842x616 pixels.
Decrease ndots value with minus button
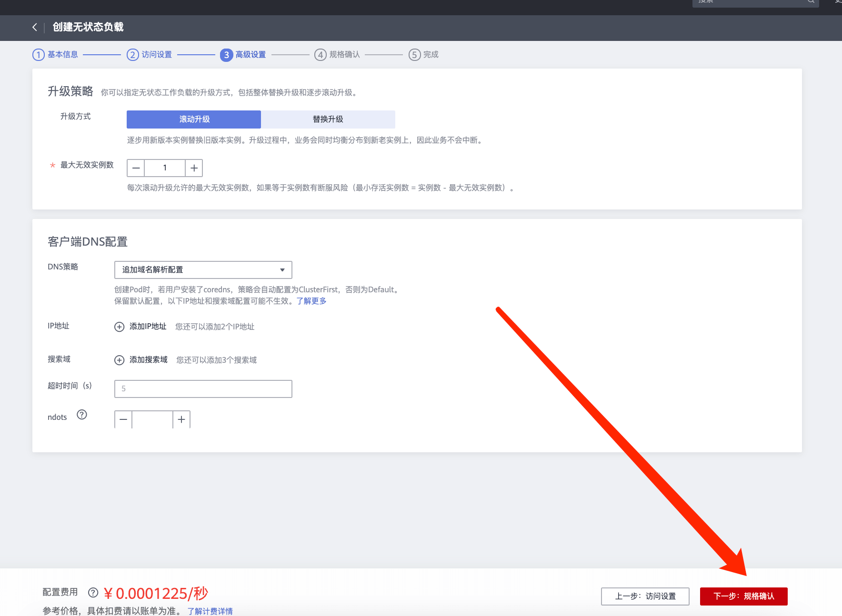pos(123,419)
